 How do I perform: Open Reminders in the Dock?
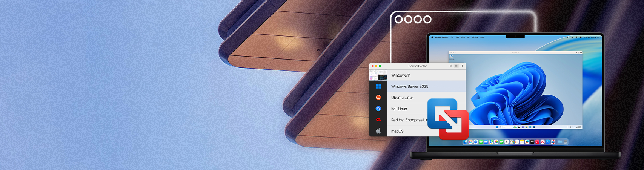[517, 142]
